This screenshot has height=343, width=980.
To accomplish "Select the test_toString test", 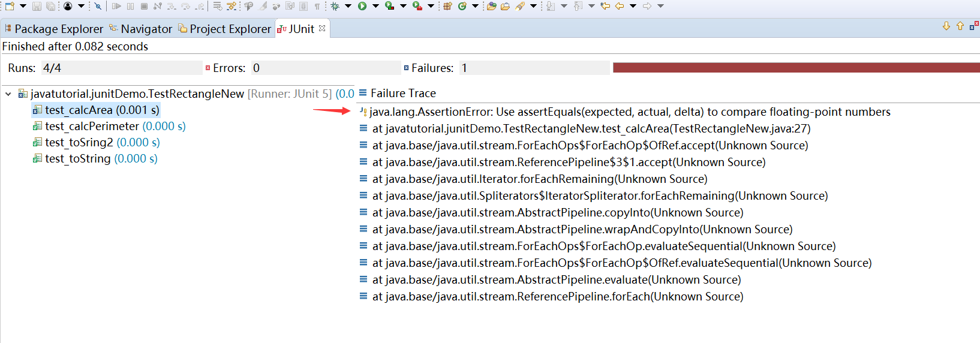I will [95, 158].
